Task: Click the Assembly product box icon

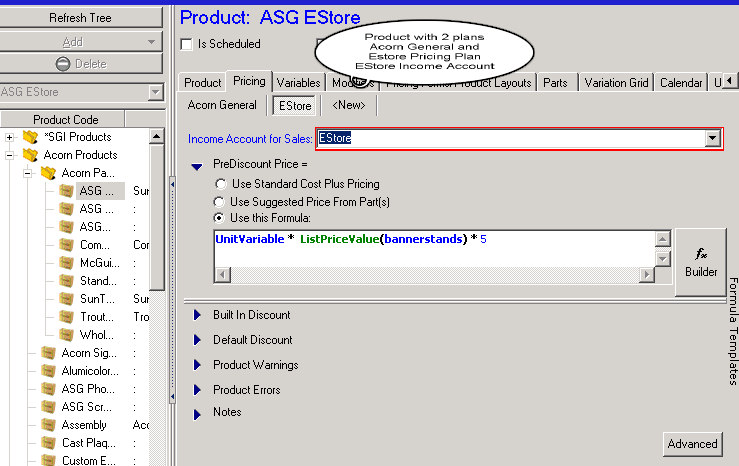Action: coord(48,425)
